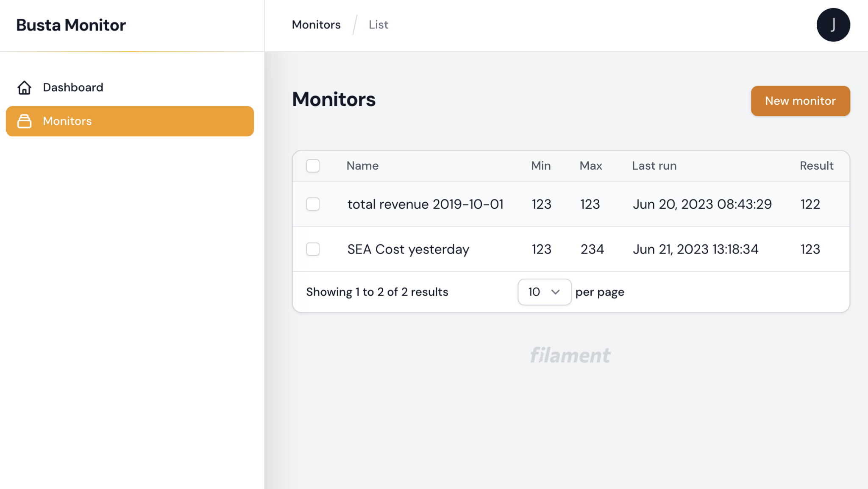Click the Result column header

point(816,166)
